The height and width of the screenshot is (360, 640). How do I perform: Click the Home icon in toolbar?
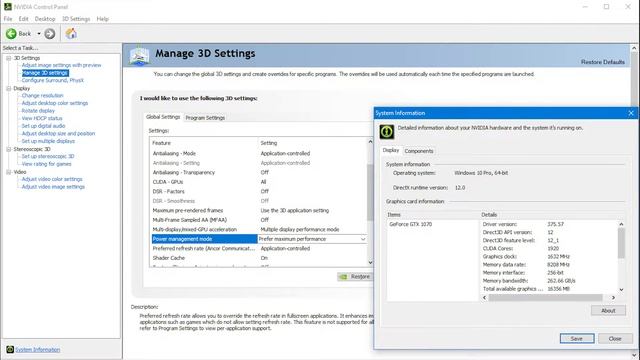point(71,33)
